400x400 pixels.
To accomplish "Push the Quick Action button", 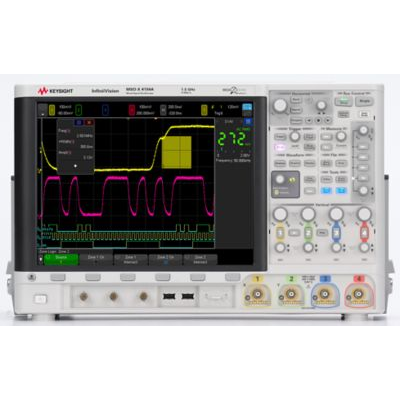I will tap(341, 179).
